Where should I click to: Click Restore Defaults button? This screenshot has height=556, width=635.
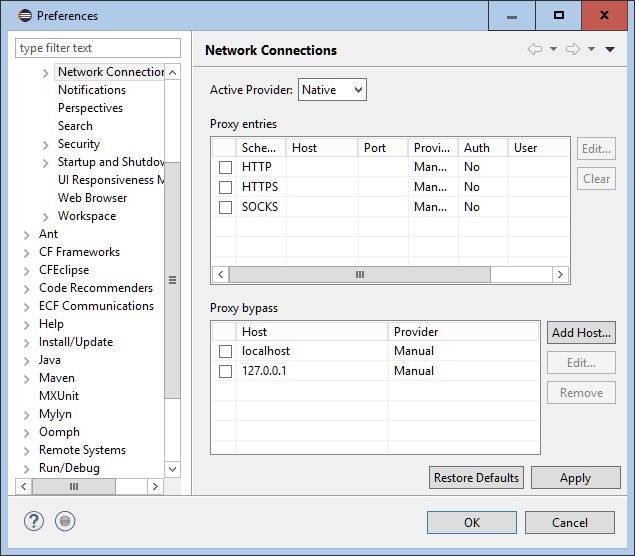pos(476,477)
